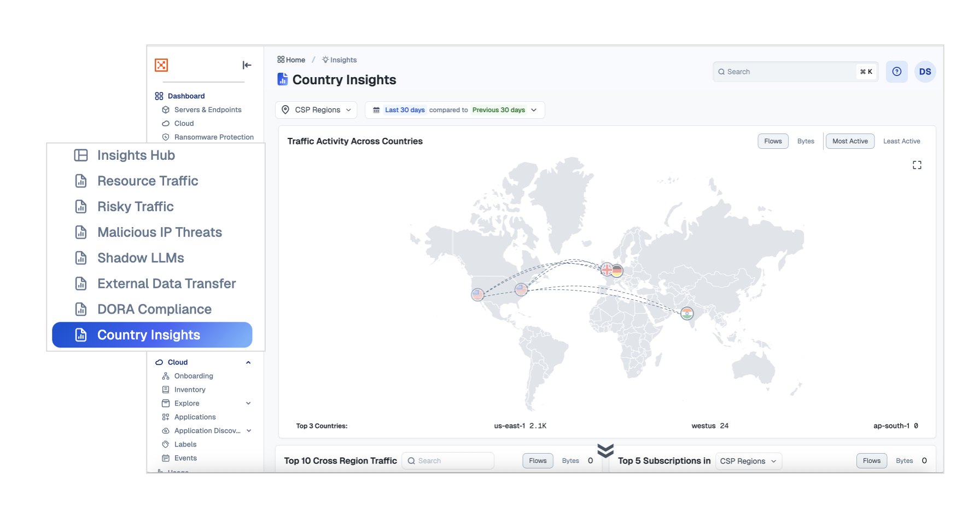Click the Cross Region Traffic search field
This screenshot has height=510, width=980.
click(448, 461)
